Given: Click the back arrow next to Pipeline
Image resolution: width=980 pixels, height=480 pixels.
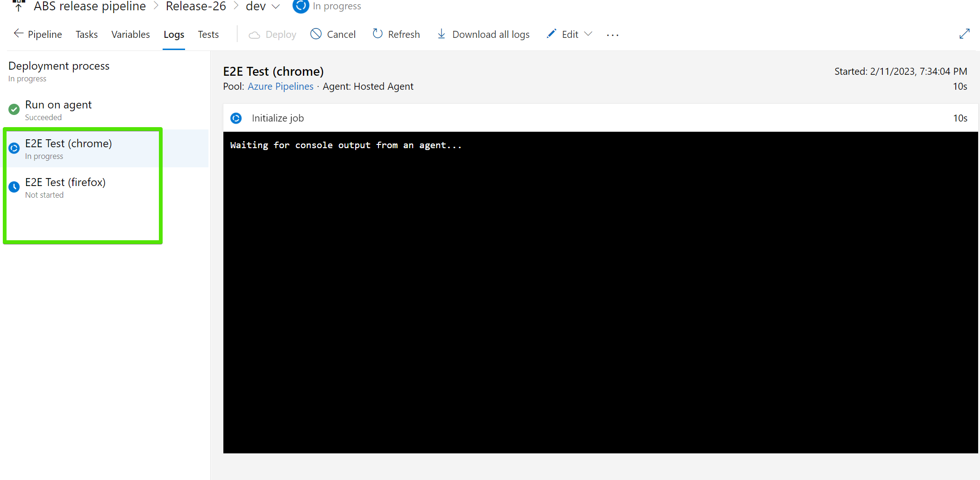Looking at the screenshot, I should pos(18,34).
